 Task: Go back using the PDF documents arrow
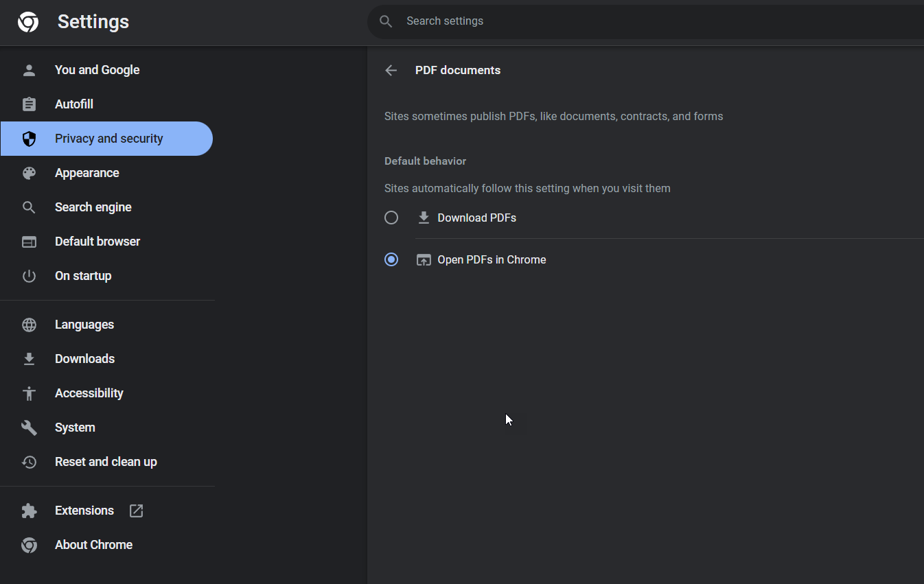pos(391,70)
